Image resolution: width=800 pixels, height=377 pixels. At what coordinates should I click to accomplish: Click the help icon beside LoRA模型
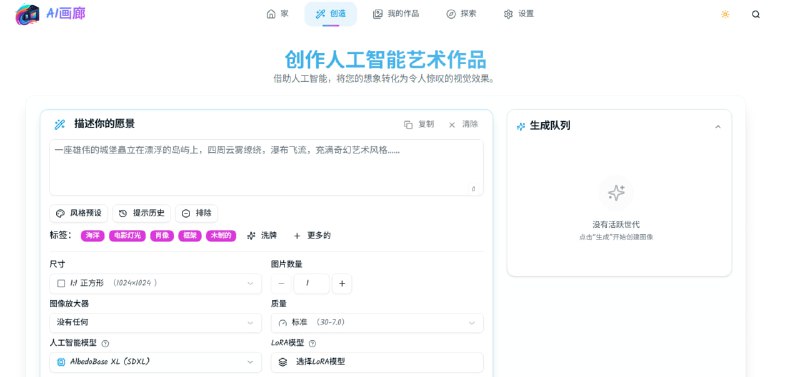click(312, 343)
